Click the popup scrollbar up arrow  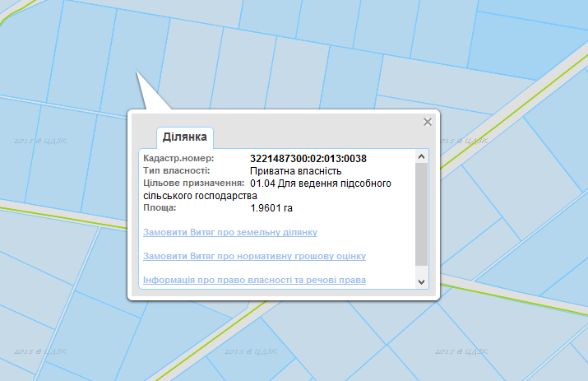pyautogui.click(x=422, y=156)
